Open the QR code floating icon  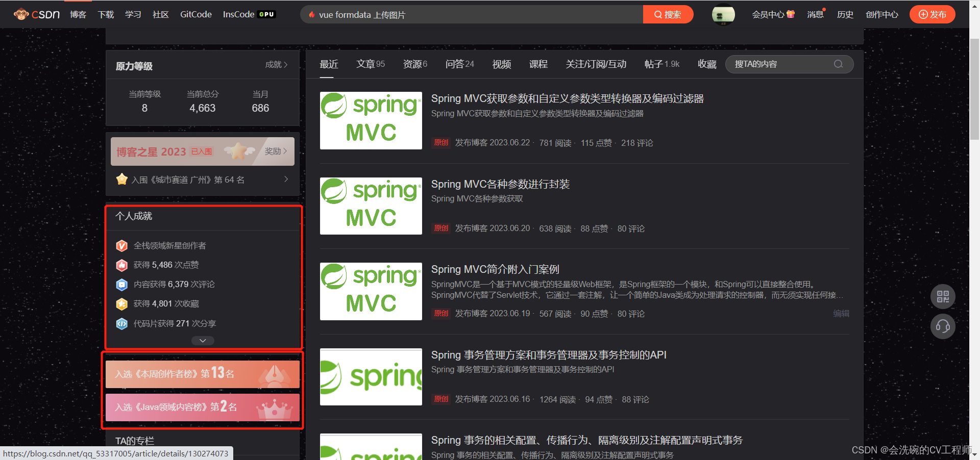coord(943,297)
